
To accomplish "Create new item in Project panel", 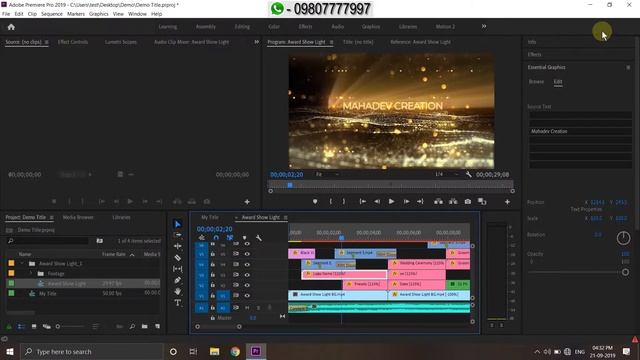I will (158, 327).
